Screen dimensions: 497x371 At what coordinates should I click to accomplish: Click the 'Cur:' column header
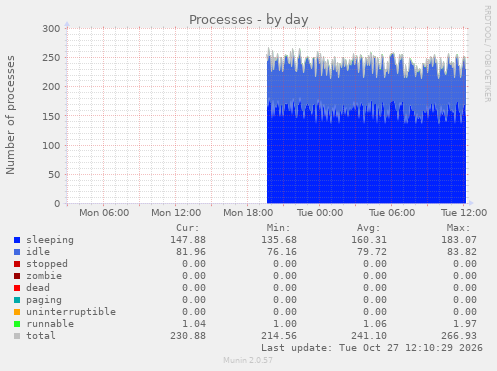tap(188, 228)
